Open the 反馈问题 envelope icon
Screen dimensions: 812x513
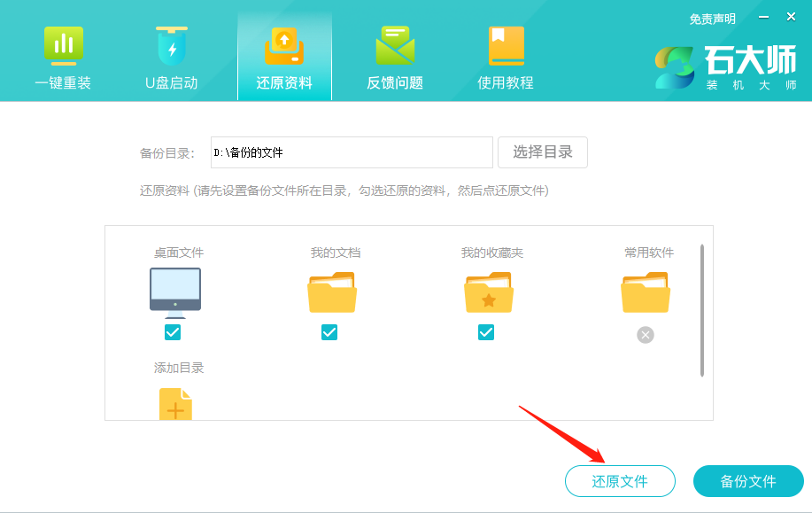coord(394,46)
